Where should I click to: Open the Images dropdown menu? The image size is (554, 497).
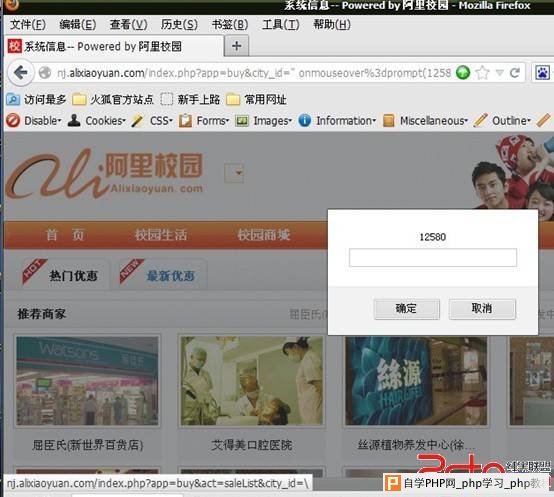[x=264, y=121]
